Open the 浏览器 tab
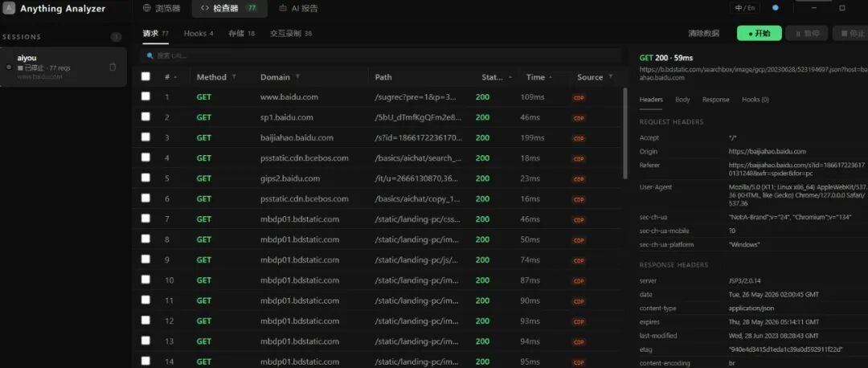Viewport: 868px width, 368px height. pos(161,8)
